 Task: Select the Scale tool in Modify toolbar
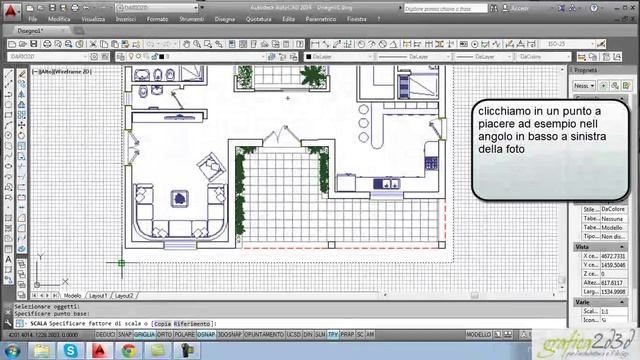pos(22,146)
